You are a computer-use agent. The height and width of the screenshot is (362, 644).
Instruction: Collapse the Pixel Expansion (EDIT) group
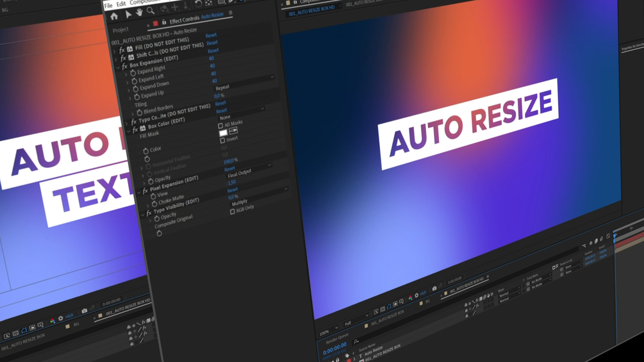(139, 192)
